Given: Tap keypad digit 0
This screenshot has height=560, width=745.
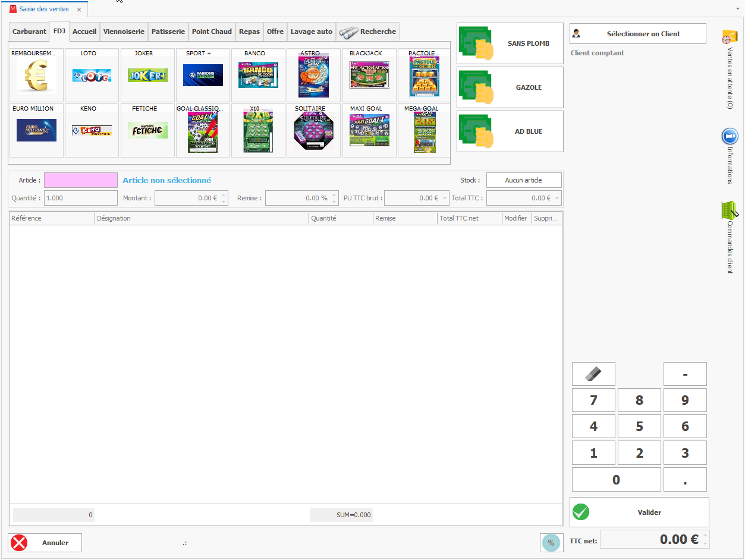Looking at the screenshot, I should [616, 479].
